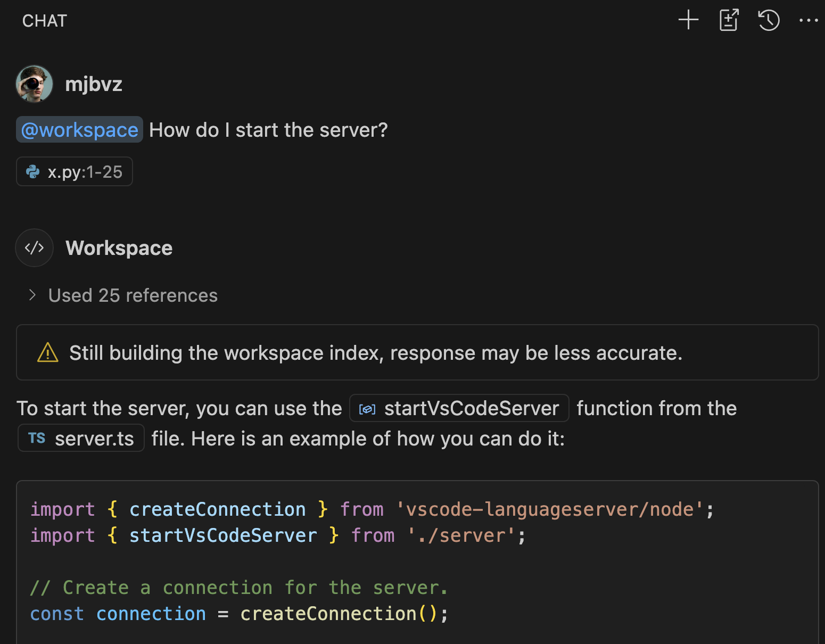Image resolution: width=825 pixels, height=644 pixels.
Task: Expand the references chevron arrow
Action: click(32, 295)
